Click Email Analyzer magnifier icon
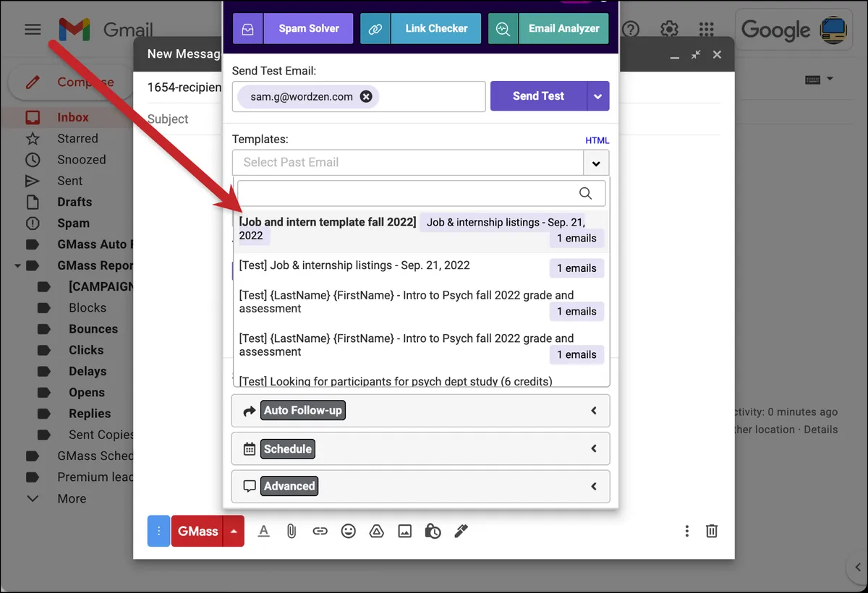 (x=503, y=29)
